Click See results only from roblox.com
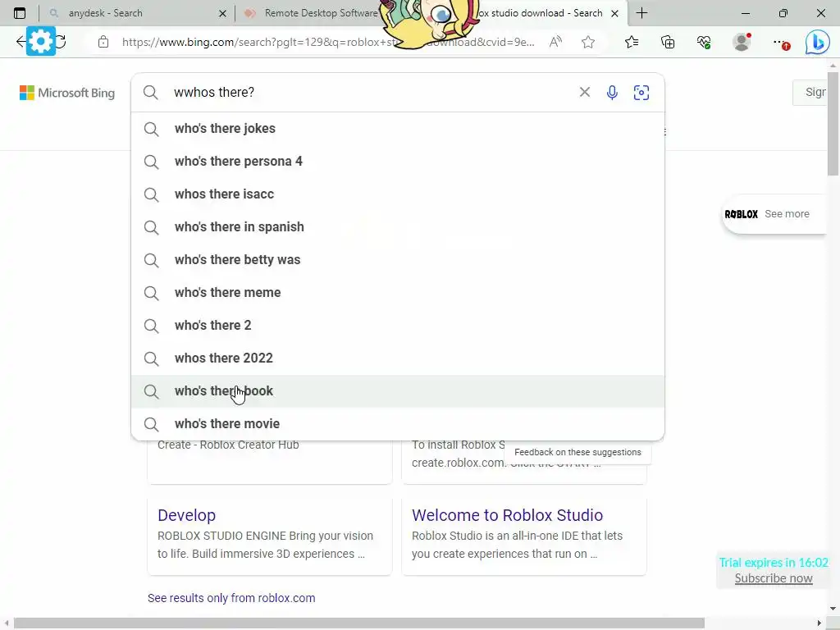 [231, 598]
